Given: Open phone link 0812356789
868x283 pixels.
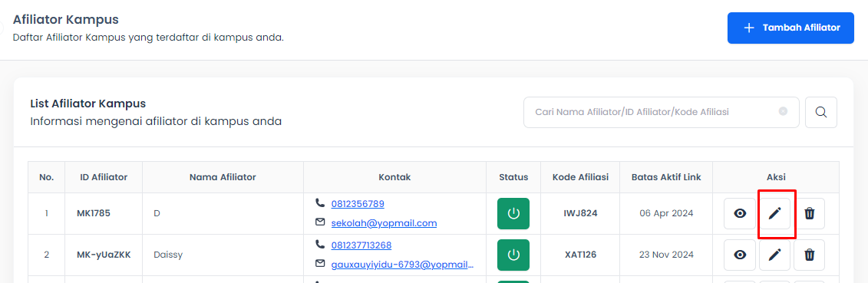Looking at the screenshot, I should tap(358, 204).
